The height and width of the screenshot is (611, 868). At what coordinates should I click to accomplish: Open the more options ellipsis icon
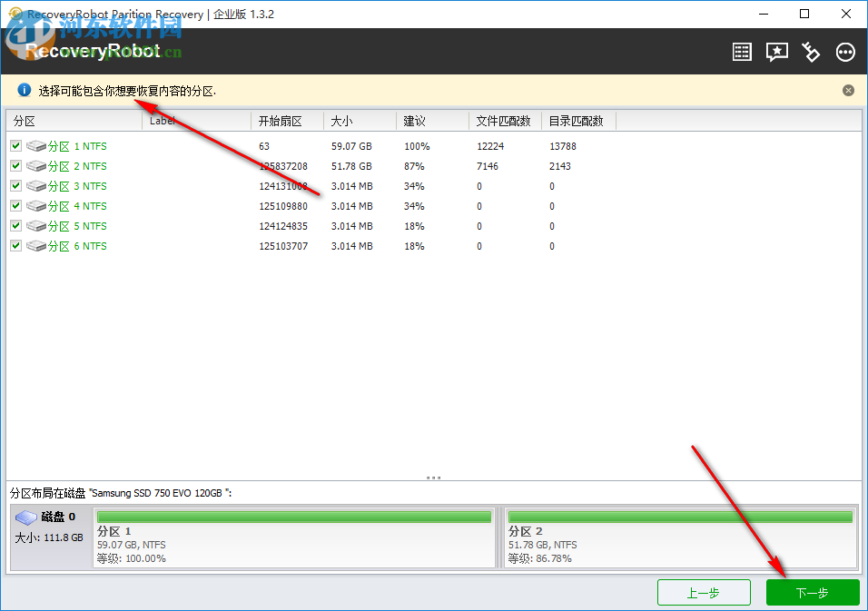point(845,52)
